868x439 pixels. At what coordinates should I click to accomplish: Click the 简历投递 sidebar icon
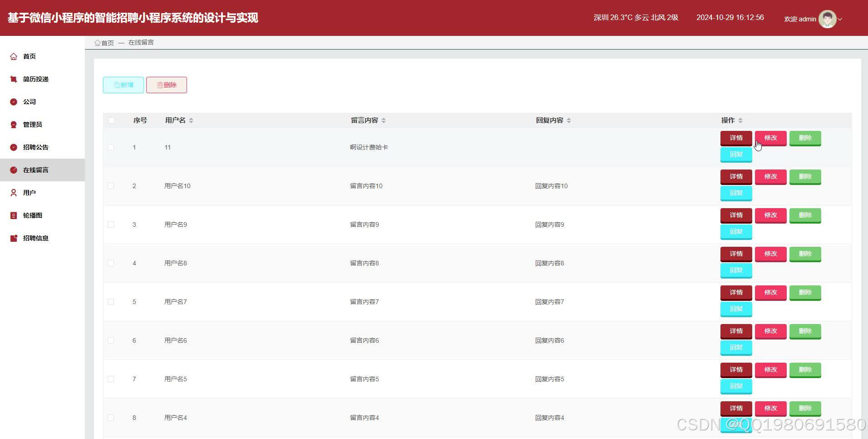[14, 79]
